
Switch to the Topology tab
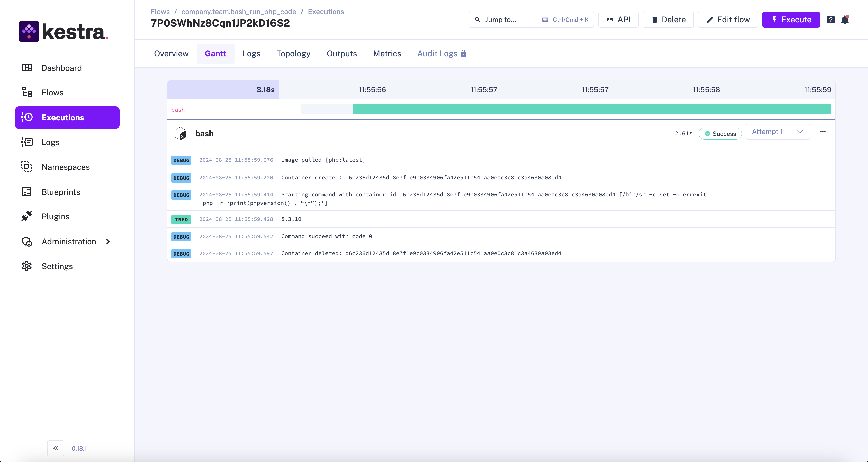(293, 53)
